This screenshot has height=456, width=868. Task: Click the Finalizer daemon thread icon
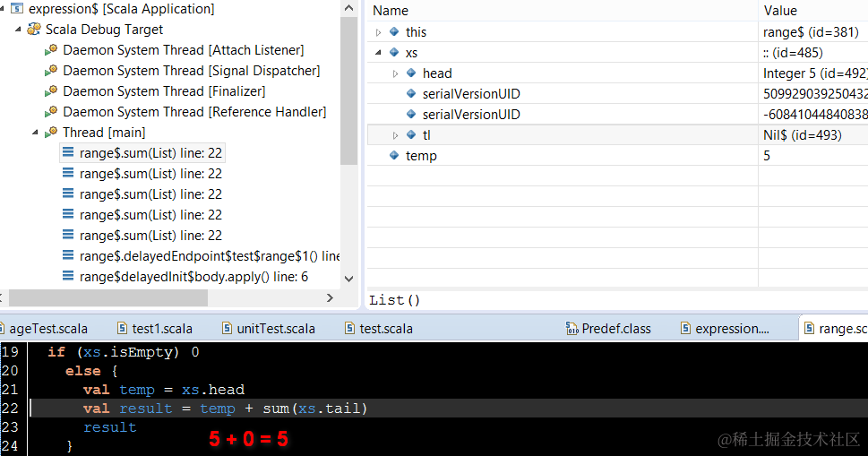coord(51,90)
